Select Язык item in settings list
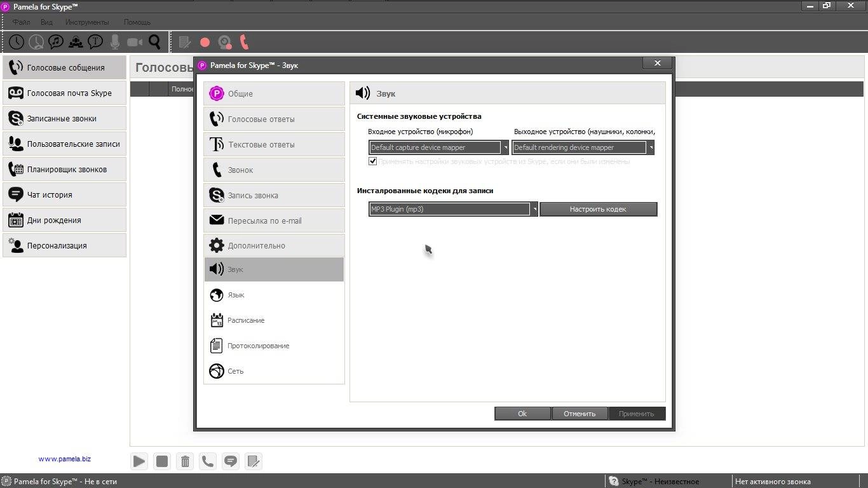The width and height of the screenshot is (868, 488). [274, 295]
